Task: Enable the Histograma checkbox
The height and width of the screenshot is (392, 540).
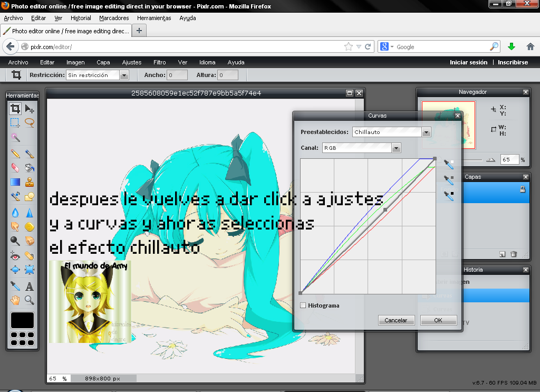Action: (303, 305)
